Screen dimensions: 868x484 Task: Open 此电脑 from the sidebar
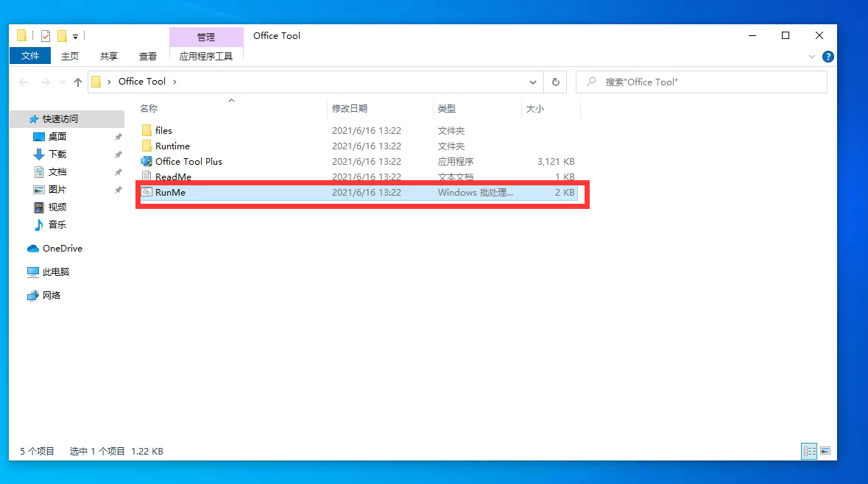click(x=54, y=271)
